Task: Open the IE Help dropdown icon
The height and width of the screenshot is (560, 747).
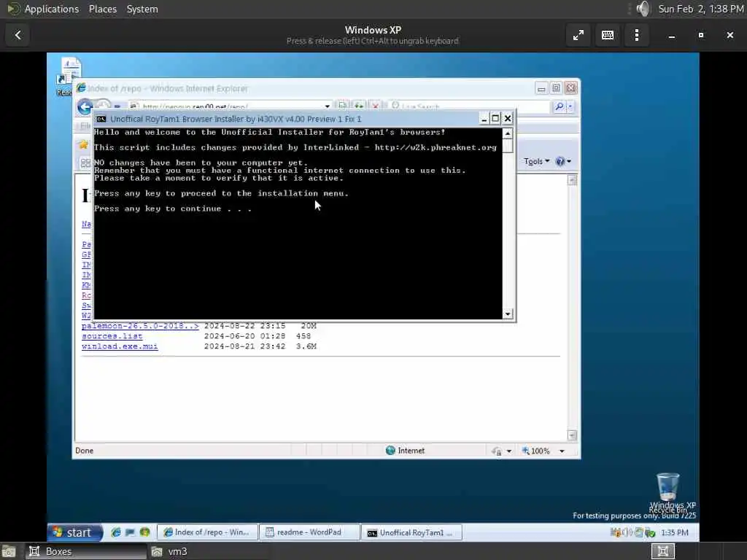Action: tap(563, 161)
